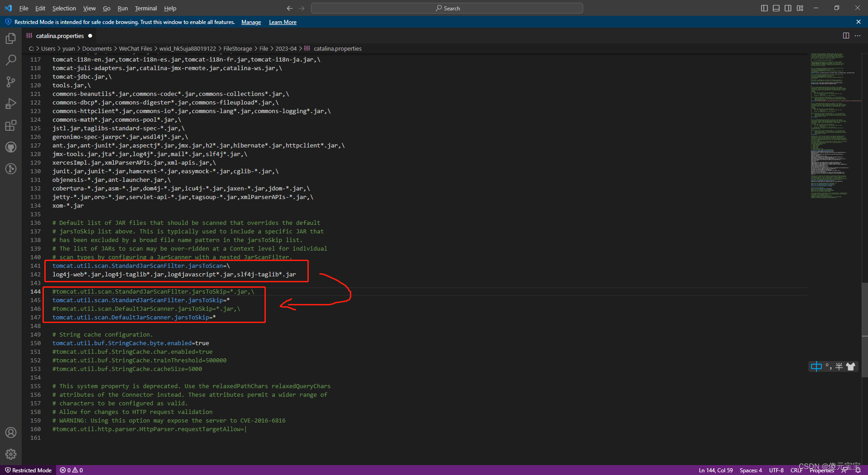868x475 pixels.
Task: Open the Explorer view in activity bar
Action: (x=11, y=38)
